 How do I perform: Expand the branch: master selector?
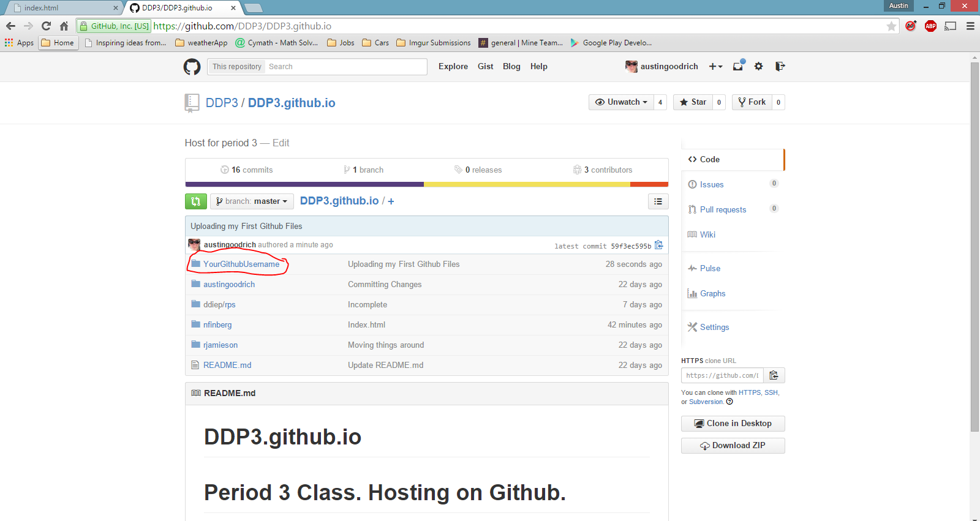(252, 201)
